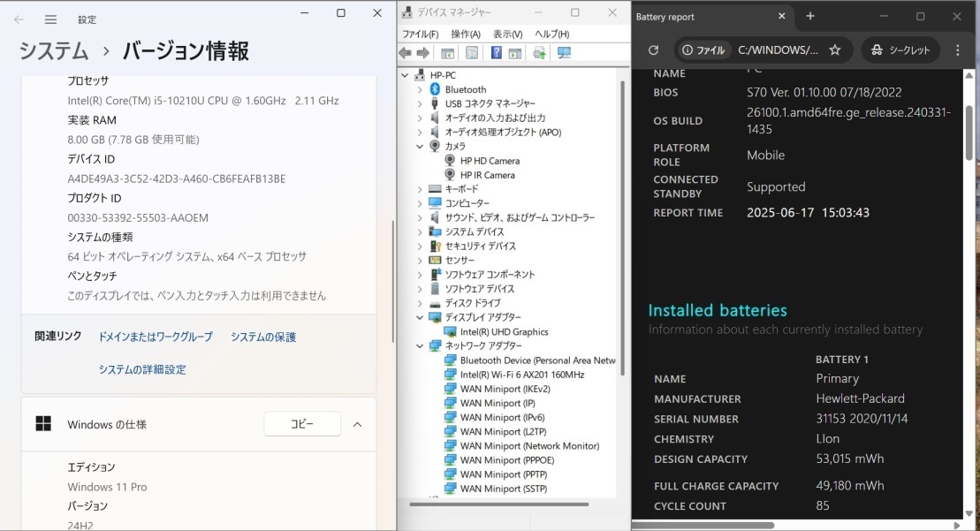This screenshot has width=980, height=531.
Task: Scan for hardware changes via the monitor icon
Action: [565, 53]
